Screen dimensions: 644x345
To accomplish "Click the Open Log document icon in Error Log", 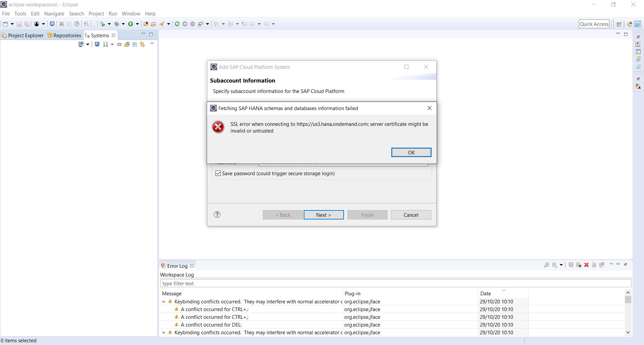I will pyautogui.click(x=594, y=265).
